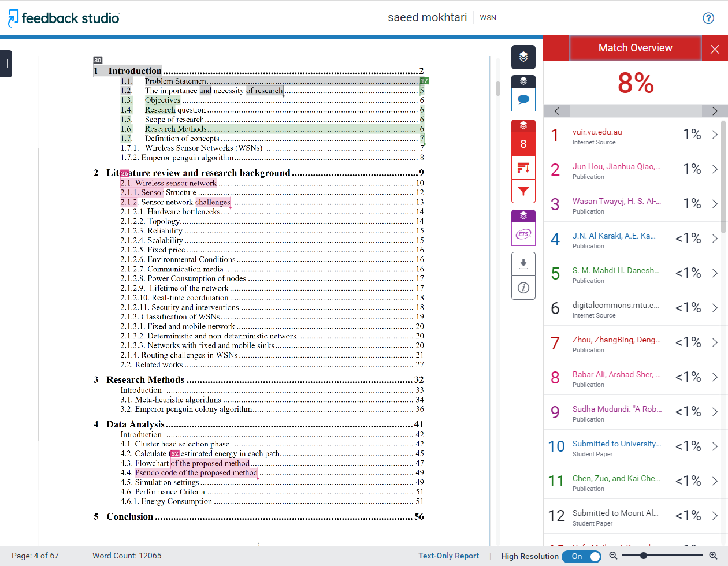Open the Text-Only Report link
This screenshot has width=728, height=566.
(448, 556)
